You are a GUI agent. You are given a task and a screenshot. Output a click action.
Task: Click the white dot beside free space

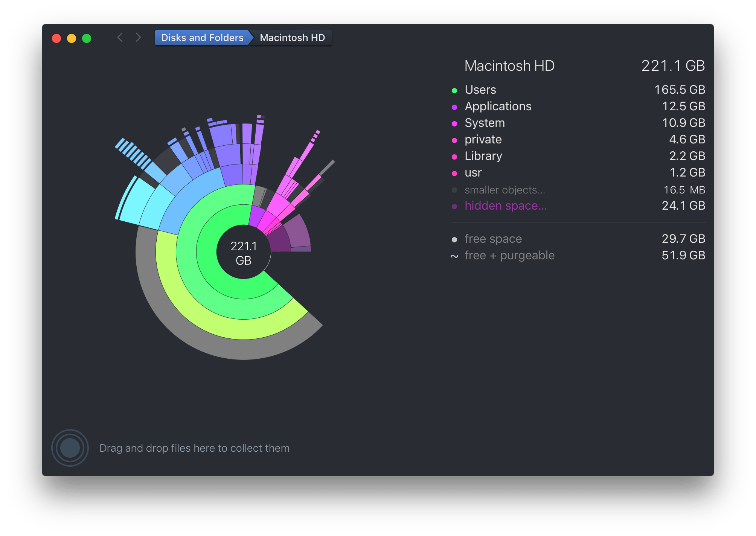[x=454, y=239]
